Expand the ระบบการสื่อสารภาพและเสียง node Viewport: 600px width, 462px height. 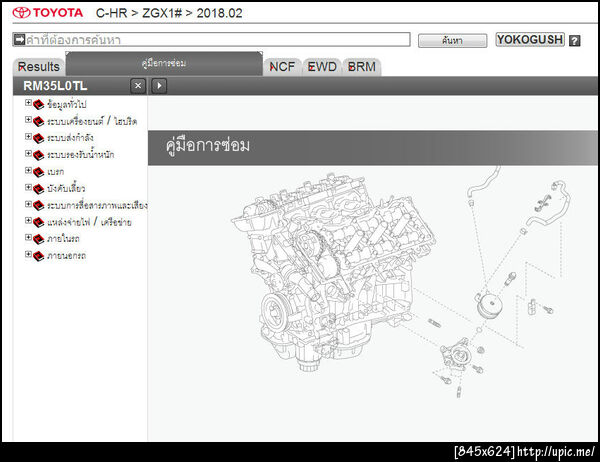point(28,204)
